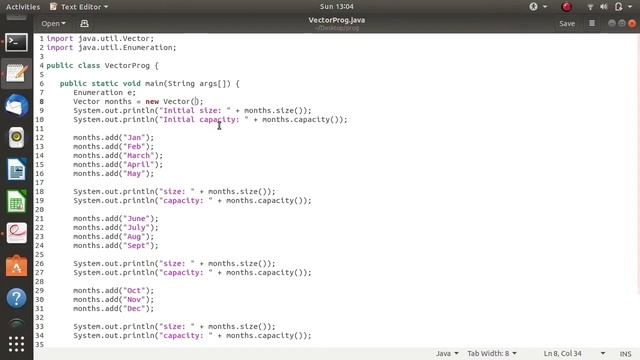The image size is (640, 360).
Task: Close the Text Editor window
Action: click(632, 23)
